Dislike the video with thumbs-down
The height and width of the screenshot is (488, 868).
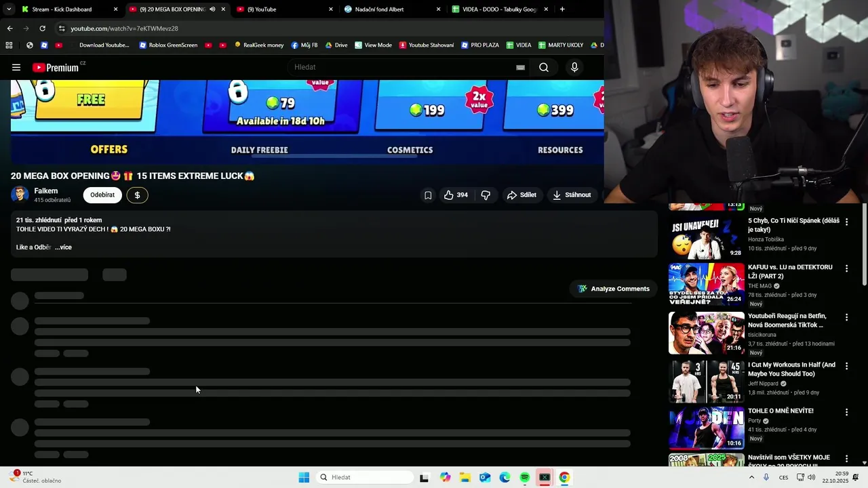point(486,195)
